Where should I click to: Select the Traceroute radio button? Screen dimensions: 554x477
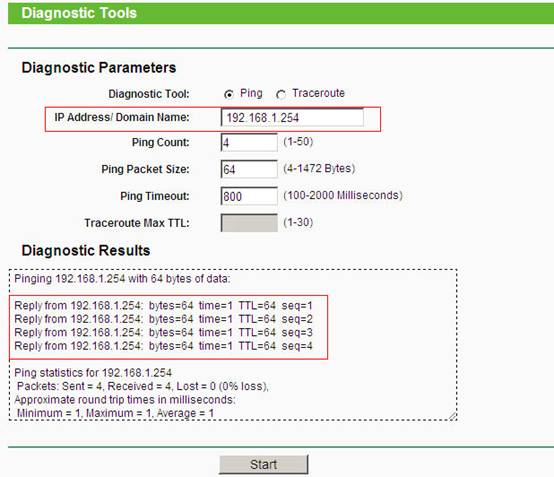(281, 94)
